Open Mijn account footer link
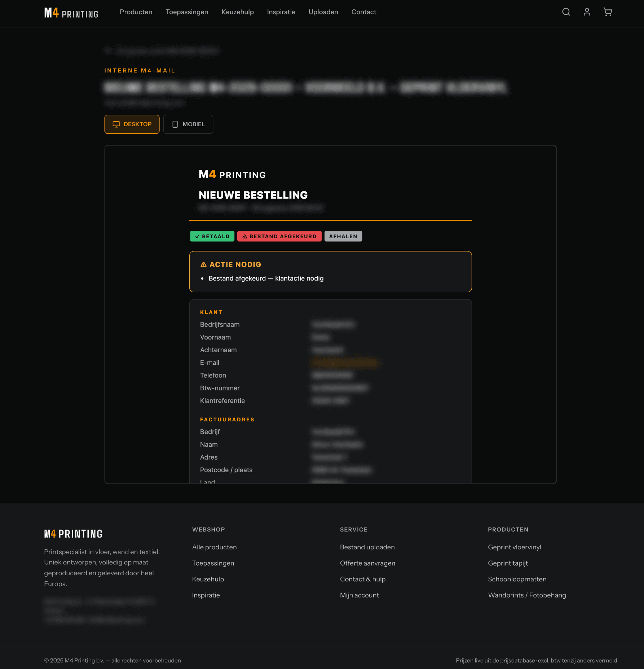This screenshot has width=644, height=669. 360,595
